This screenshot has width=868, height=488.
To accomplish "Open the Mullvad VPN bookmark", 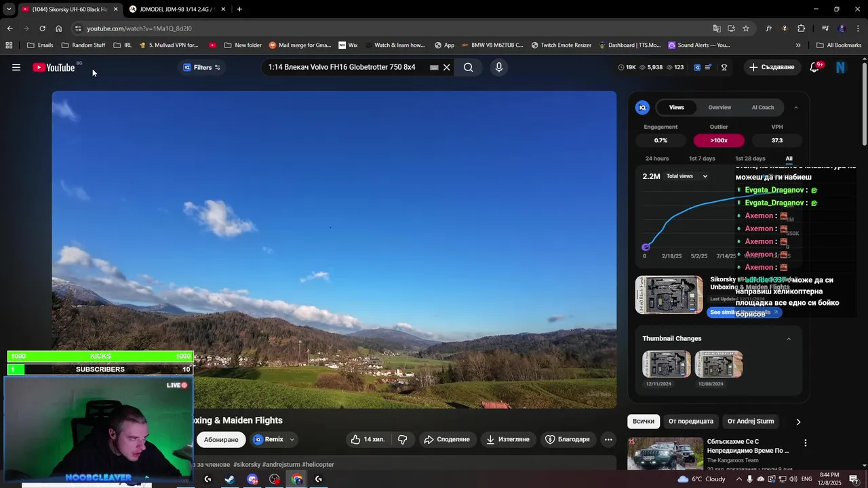I will 169,45.
